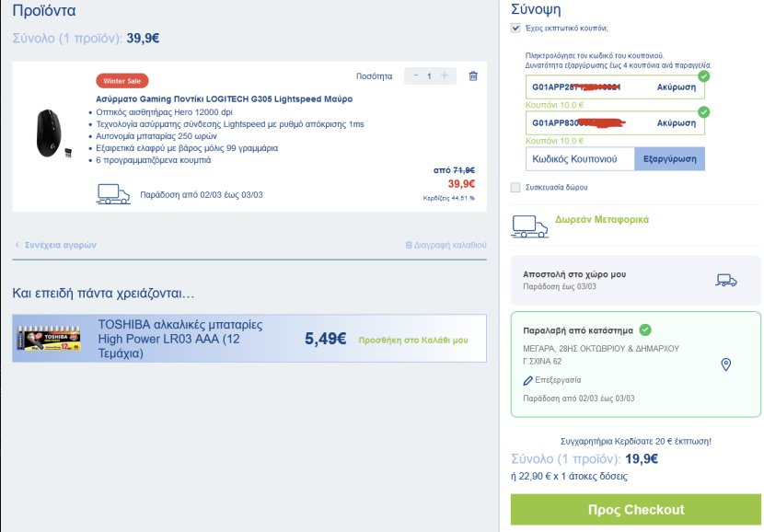The height and width of the screenshot is (532, 764).
Task: Increase product quantity with plus button
Action: point(445,75)
